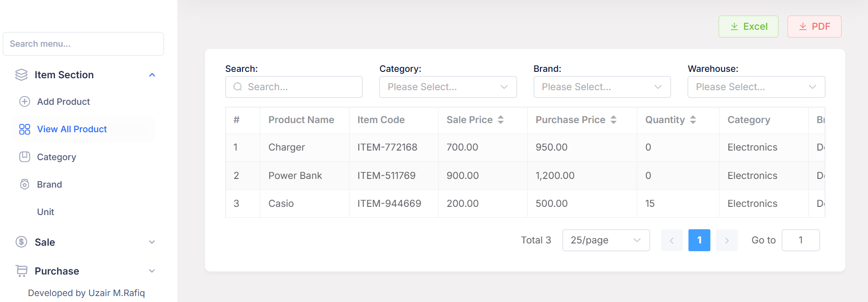Select page 1 in pagination
868x302 pixels.
(x=699, y=240)
